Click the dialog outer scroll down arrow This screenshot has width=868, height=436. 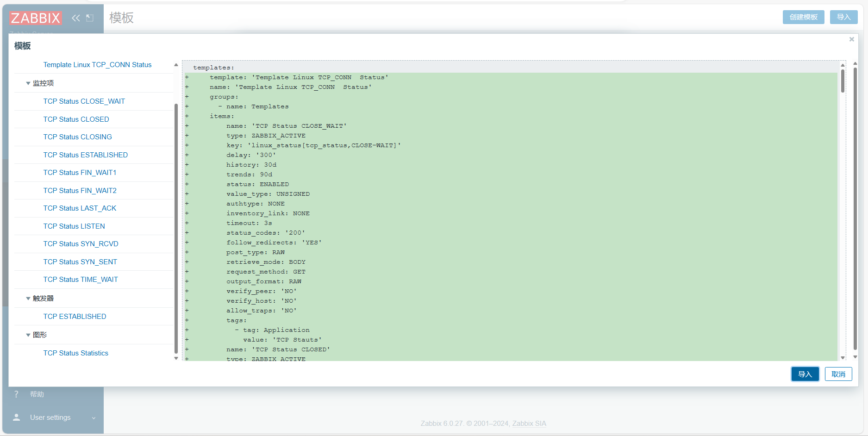(x=855, y=357)
